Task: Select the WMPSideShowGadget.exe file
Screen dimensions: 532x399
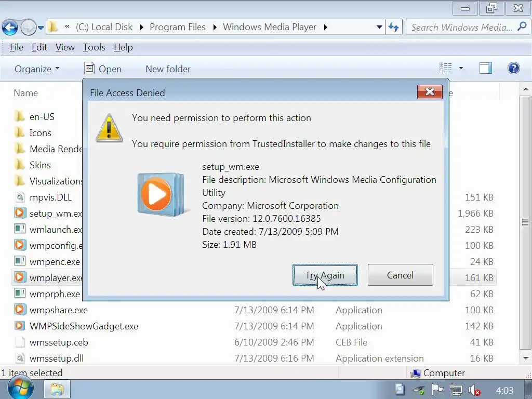Action: click(76, 326)
